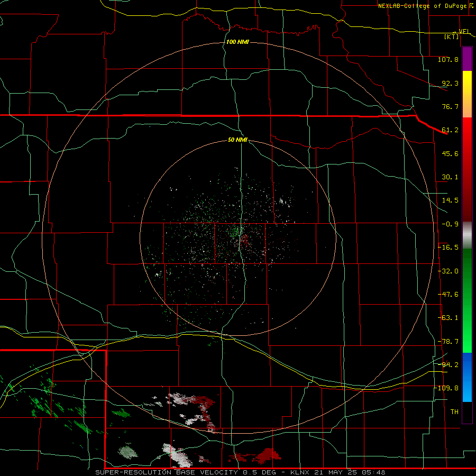
Task: Click the 107.8 scale value
Action: pyautogui.click(x=448, y=59)
